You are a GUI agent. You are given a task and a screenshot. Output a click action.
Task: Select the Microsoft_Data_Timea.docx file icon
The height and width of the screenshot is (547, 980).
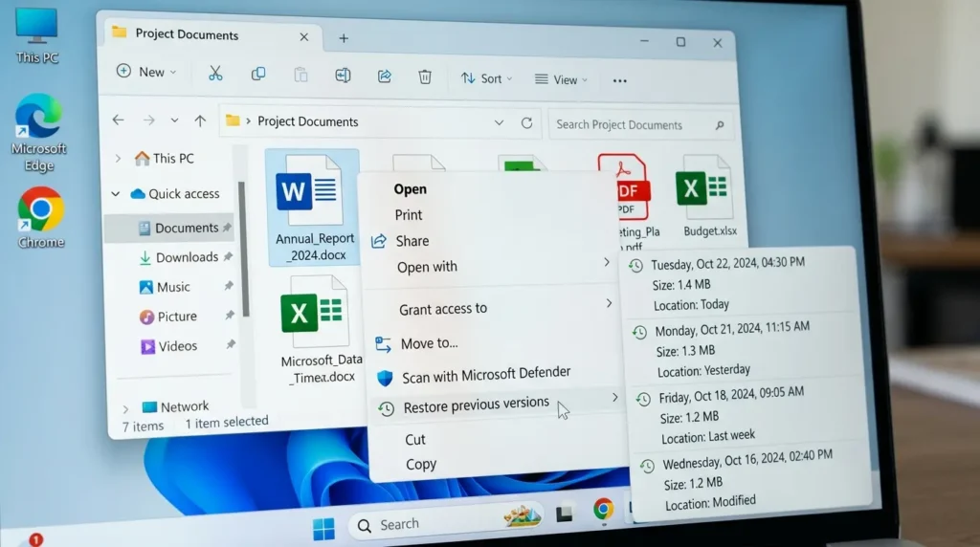tap(314, 311)
